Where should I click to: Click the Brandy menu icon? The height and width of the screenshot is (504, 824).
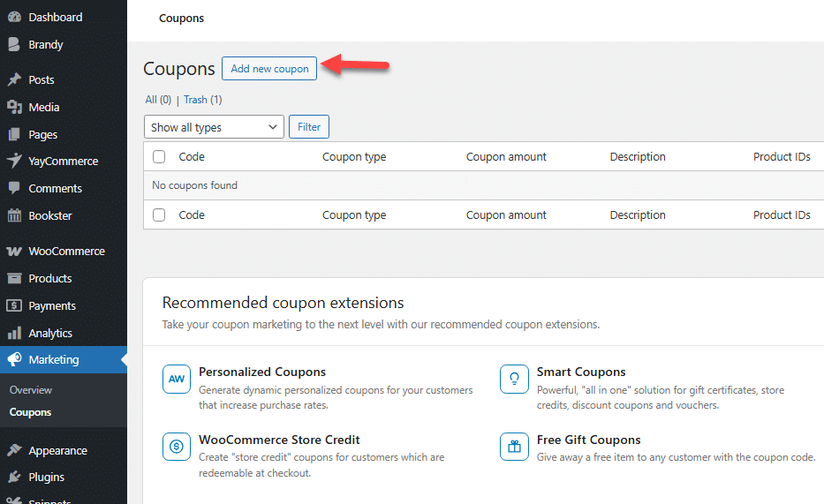click(14, 45)
